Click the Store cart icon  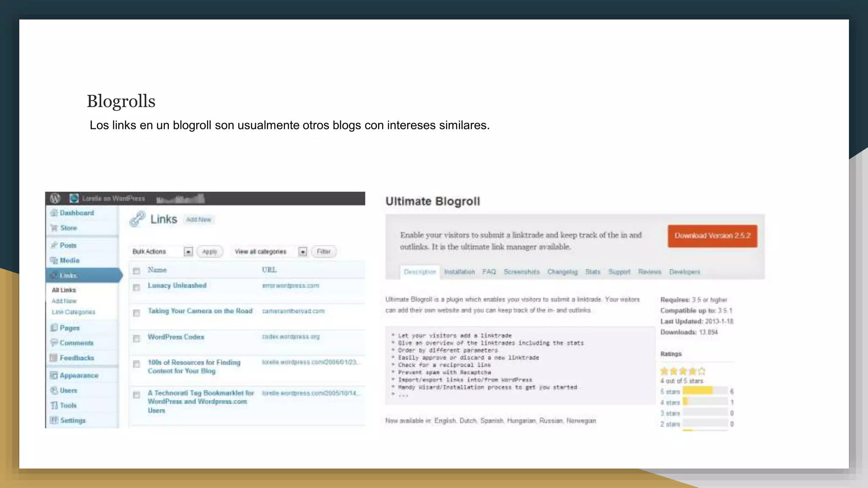coord(54,228)
